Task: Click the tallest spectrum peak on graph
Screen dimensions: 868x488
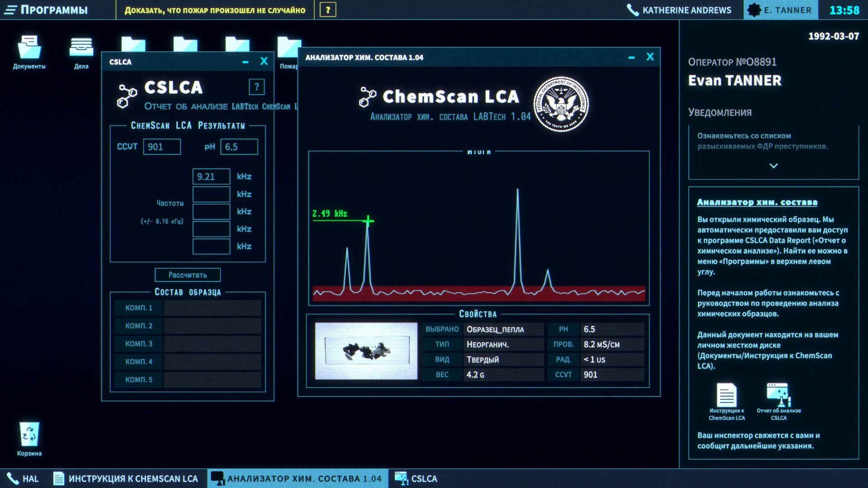Action: click(517, 191)
